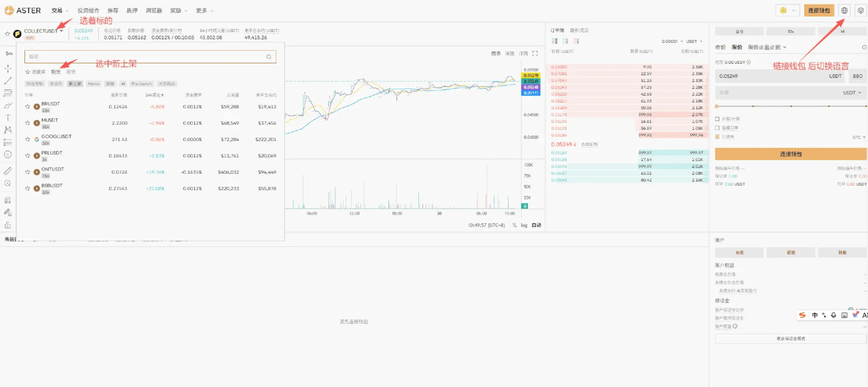
Task: Check the 隐藏订单 option
Action: [717, 128]
